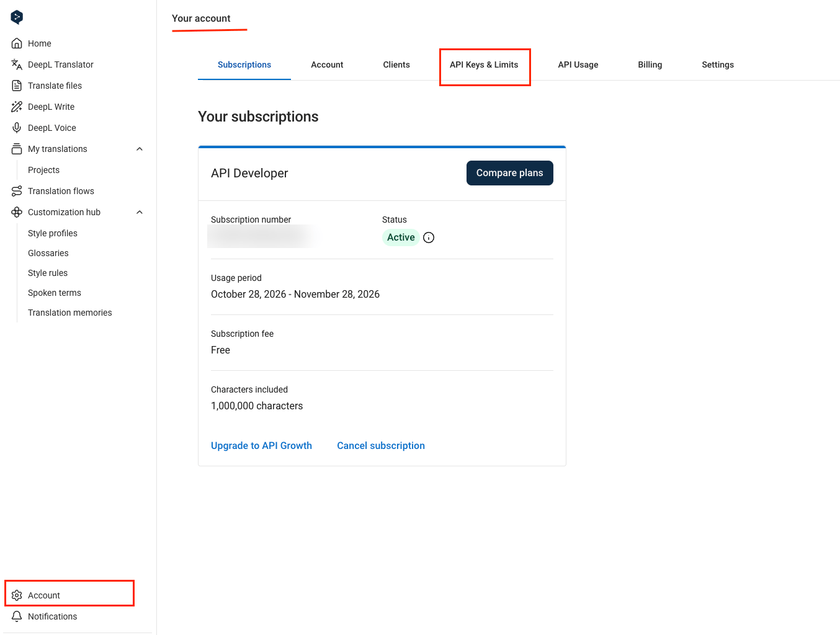Open the Account tab
840x635 pixels.
click(x=327, y=64)
